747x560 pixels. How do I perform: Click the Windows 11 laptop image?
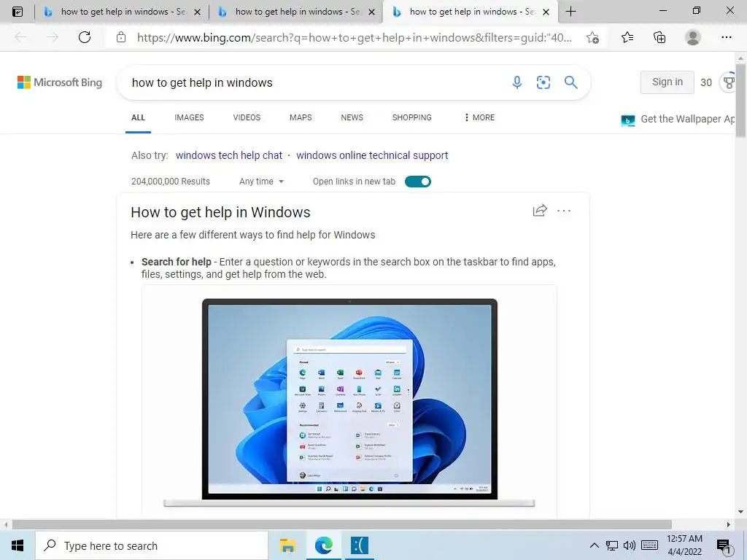pos(349,402)
